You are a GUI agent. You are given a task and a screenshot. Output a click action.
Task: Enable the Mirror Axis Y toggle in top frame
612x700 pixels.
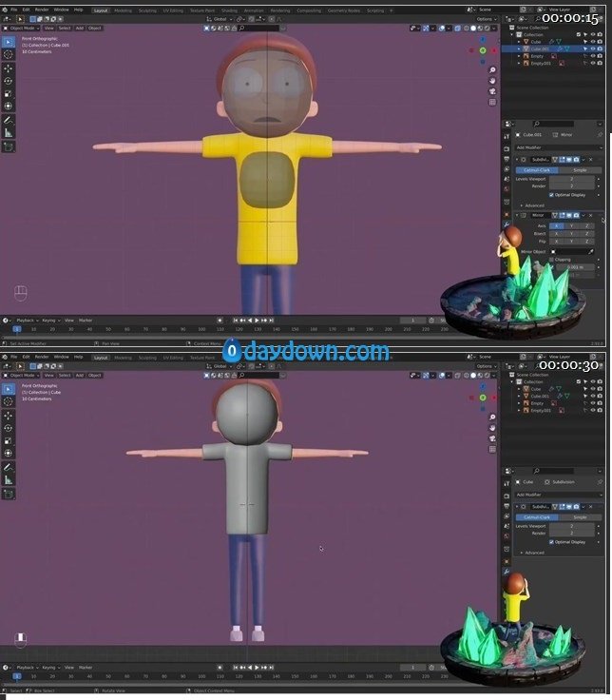[x=571, y=226]
